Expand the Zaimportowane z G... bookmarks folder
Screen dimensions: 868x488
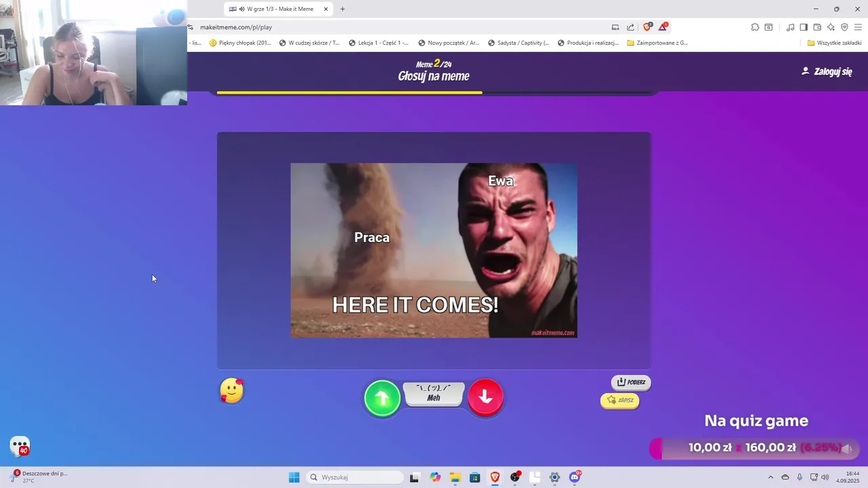(x=657, y=43)
